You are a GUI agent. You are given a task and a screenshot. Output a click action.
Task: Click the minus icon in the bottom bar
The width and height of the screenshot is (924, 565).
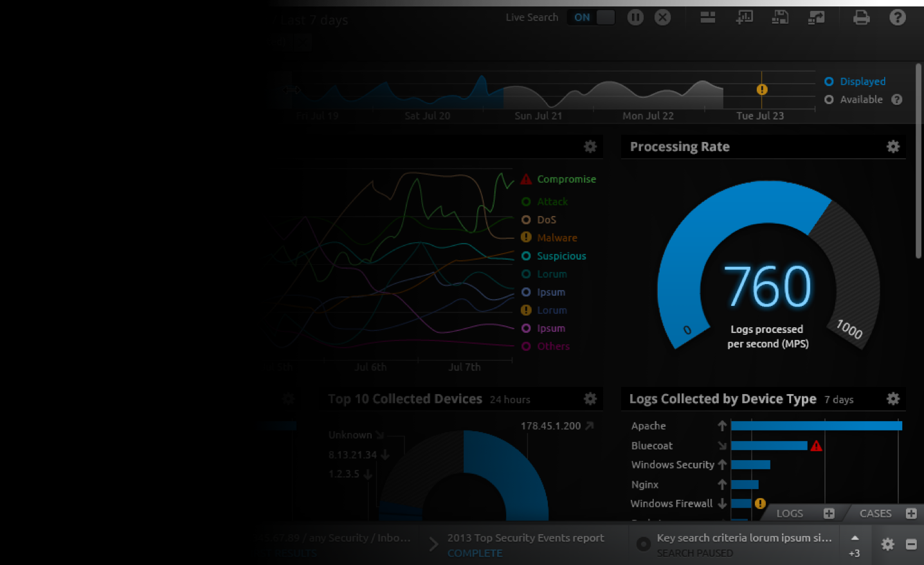[911, 544]
